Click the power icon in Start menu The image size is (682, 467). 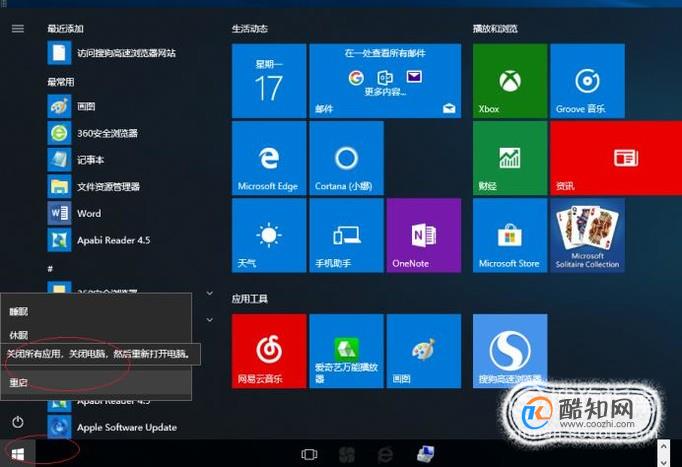tap(18, 422)
